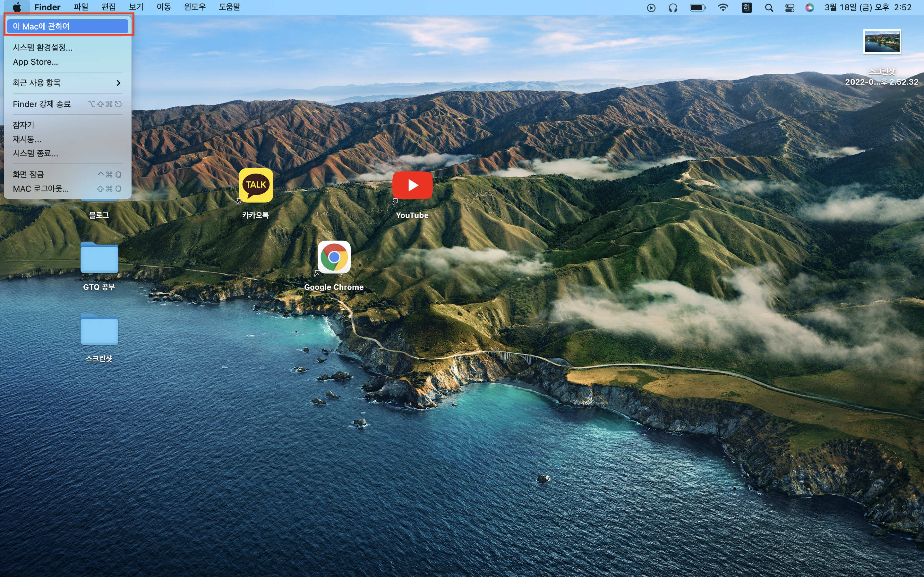Viewport: 924px width, 577px height.
Task: Open the Spotlight search magnifier icon
Action: click(769, 8)
